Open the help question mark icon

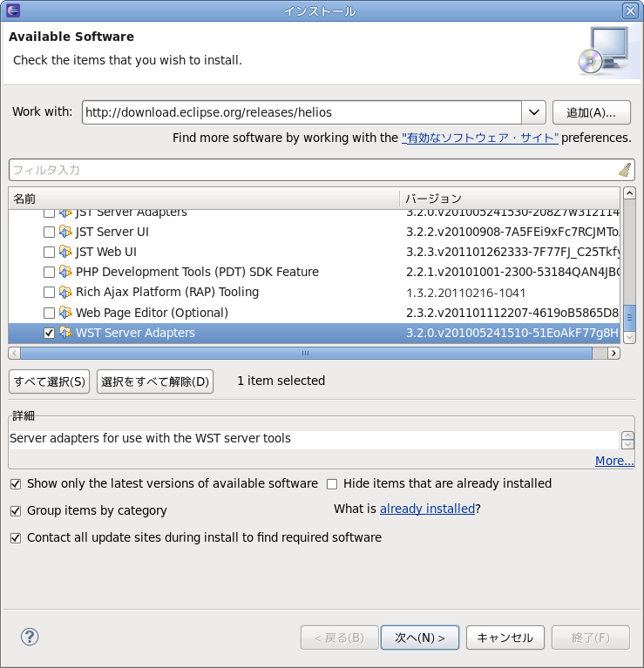pyautogui.click(x=30, y=637)
